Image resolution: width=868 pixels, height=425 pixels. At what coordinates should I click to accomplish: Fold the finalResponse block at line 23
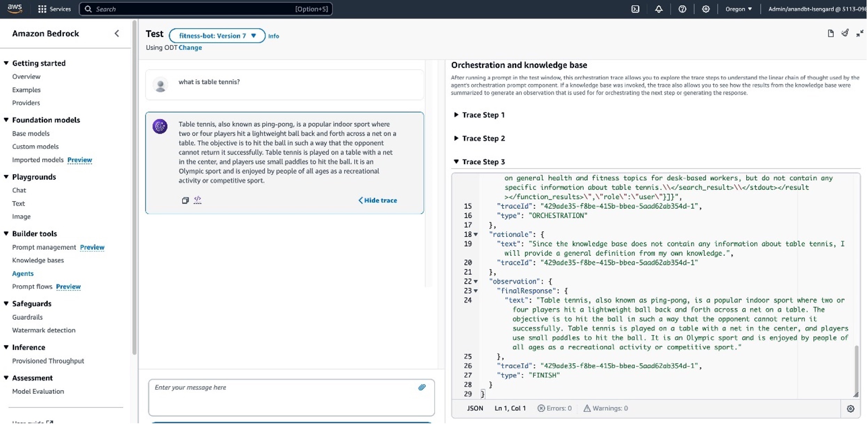[x=476, y=291]
